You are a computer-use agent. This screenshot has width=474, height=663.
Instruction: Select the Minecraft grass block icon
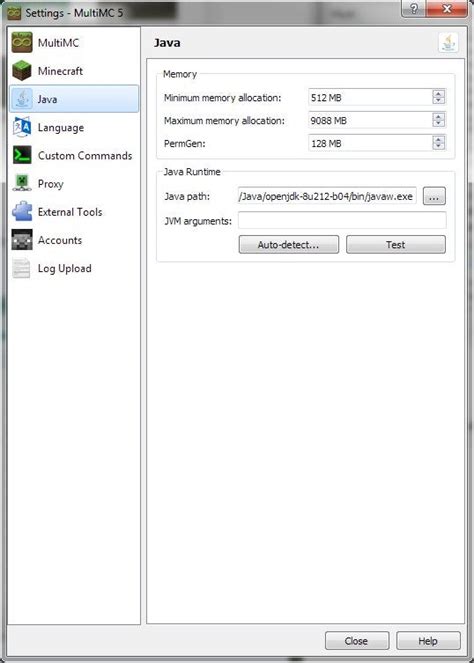pyautogui.click(x=22, y=71)
